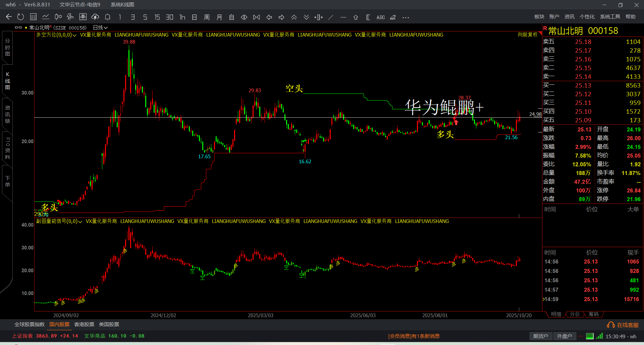Image resolution: width=644 pixels, height=345 pixels.
Task: Select the 5-minute period button
Action: click(145, 17)
